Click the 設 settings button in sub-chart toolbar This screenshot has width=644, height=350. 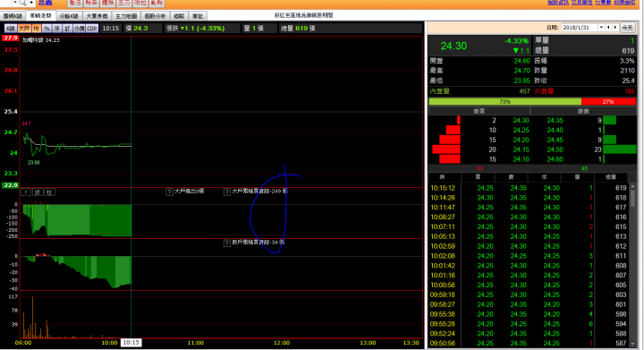38,192
